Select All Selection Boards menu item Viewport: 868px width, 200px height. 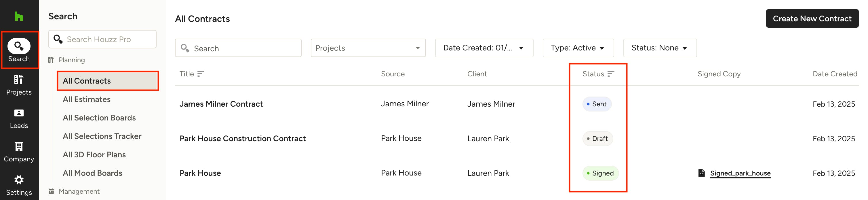point(99,118)
